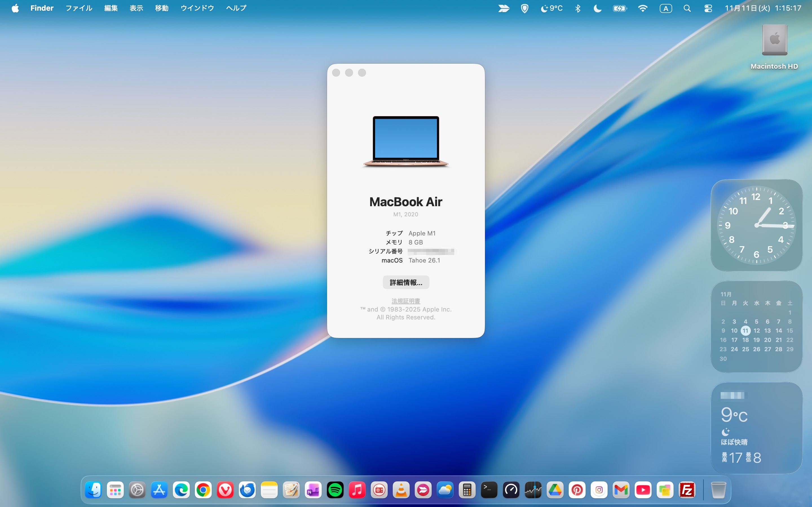Click the 詳細情報... button

(406, 282)
